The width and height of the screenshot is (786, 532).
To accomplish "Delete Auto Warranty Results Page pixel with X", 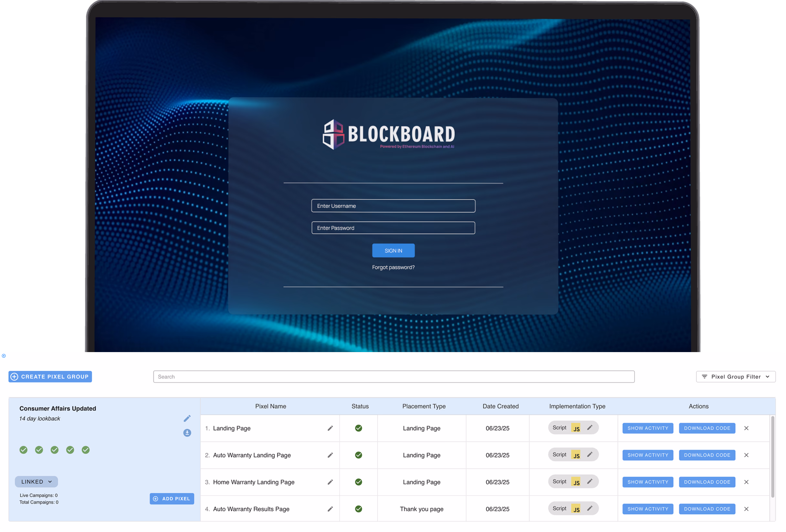I will [746, 509].
